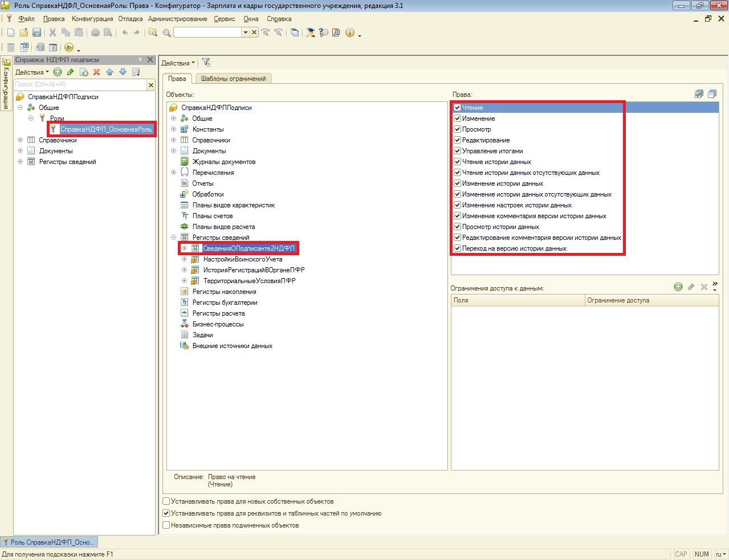The width and height of the screenshot is (729, 560).
Task: Click the pencil edit icon in configuration panel
Action: (x=71, y=72)
